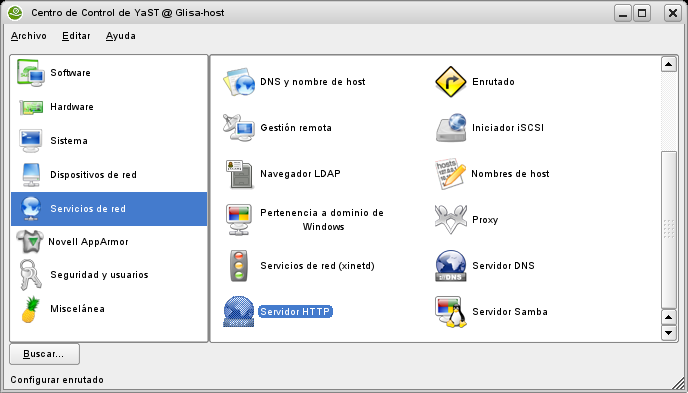Click the vertical scrollbar thumb
This screenshot has height=393, width=688.
pyautogui.click(x=668, y=229)
